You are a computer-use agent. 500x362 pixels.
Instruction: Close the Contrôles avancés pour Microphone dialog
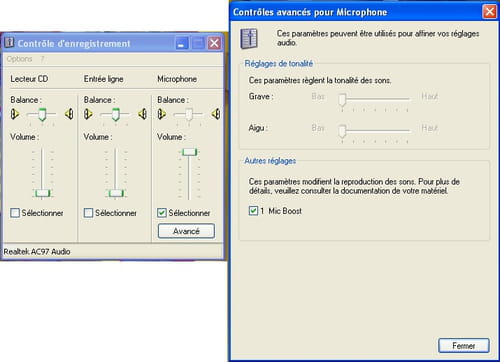tap(490, 12)
